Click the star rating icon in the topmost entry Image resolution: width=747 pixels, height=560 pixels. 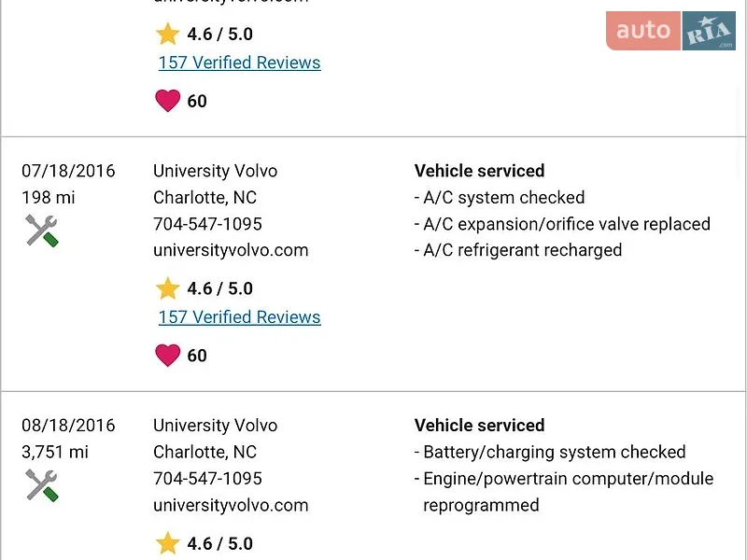click(x=168, y=34)
